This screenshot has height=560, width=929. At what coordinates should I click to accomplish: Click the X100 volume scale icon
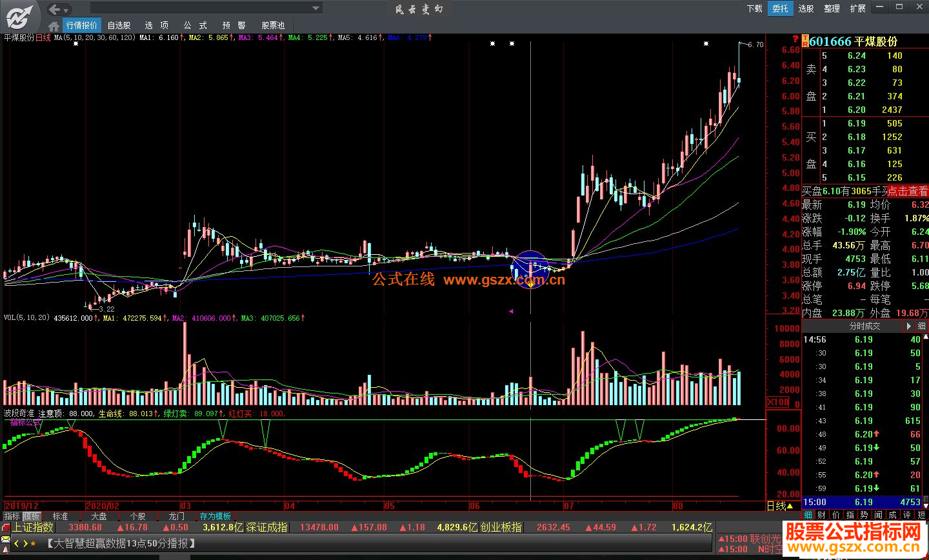pyautogui.click(x=777, y=403)
